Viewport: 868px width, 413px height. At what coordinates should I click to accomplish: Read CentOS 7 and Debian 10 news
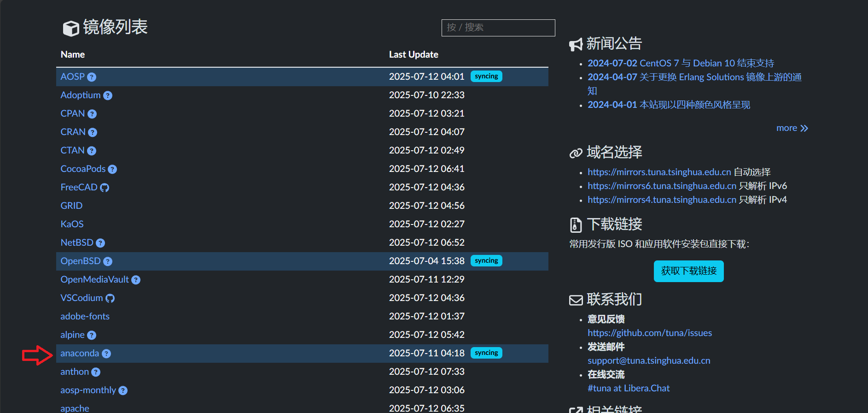(x=681, y=63)
